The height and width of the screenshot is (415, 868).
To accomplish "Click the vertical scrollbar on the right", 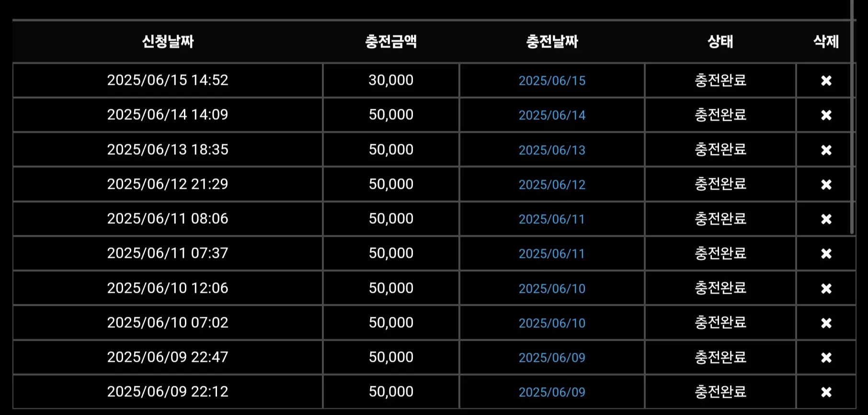I will pyautogui.click(x=852, y=117).
